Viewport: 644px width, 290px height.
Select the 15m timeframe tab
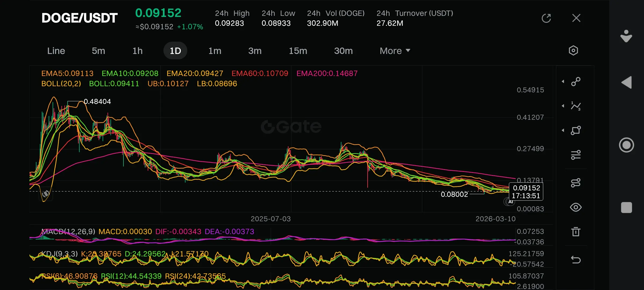tap(298, 51)
